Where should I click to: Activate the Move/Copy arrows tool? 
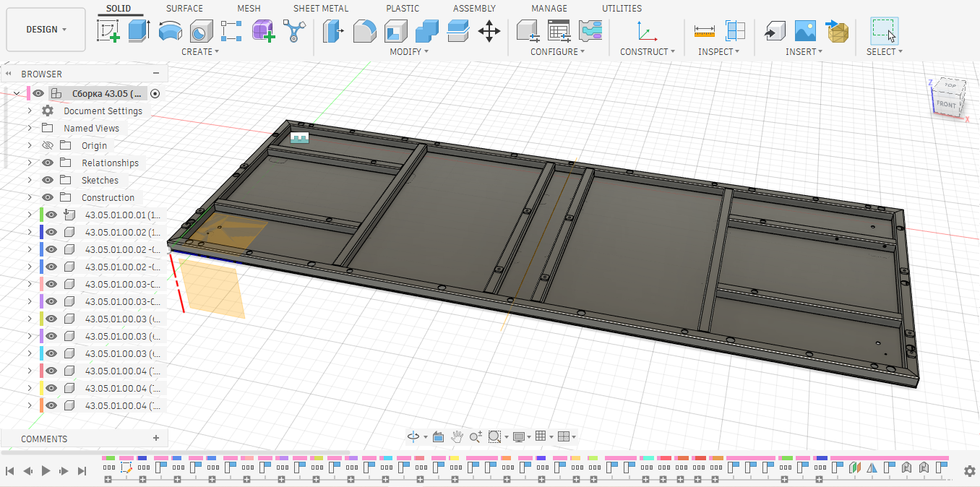(489, 30)
